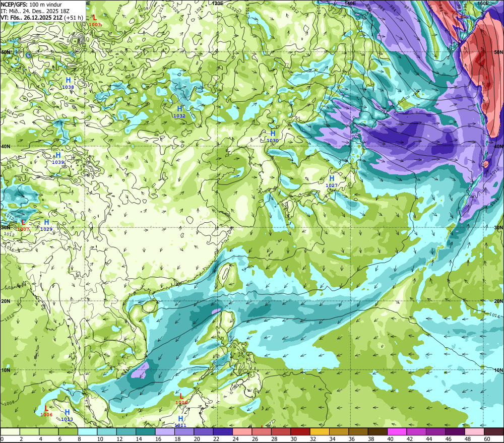The image size is (504, 443).
Task: Click the 120E longitude label
Action: [218, 3]
